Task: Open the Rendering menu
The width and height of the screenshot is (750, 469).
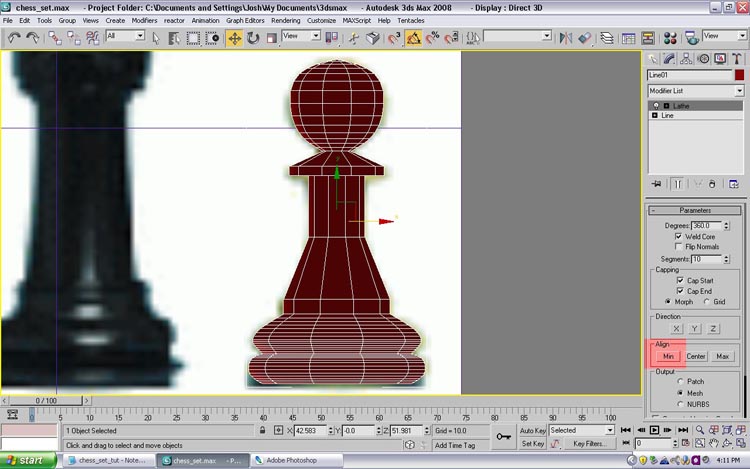Action: pyautogui.click(x=285, y=20)
